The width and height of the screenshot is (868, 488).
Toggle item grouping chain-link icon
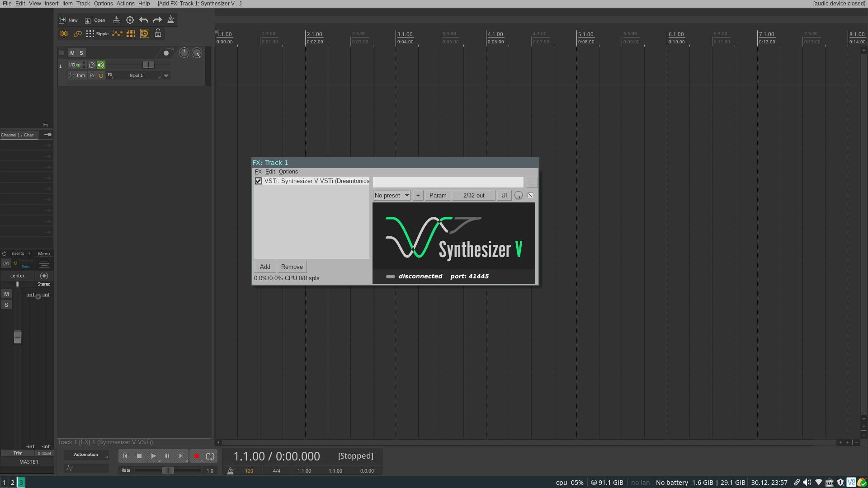coord(78,33)
